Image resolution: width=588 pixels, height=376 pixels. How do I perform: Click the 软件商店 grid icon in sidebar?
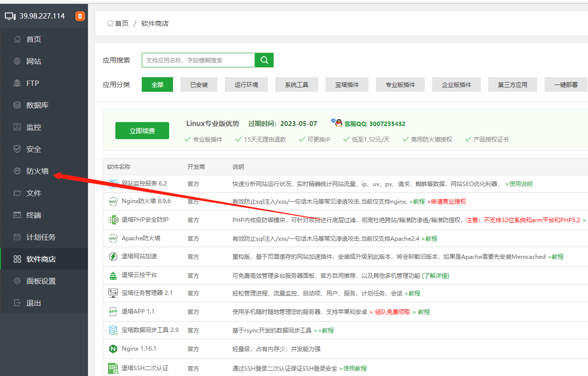(17, 259)
